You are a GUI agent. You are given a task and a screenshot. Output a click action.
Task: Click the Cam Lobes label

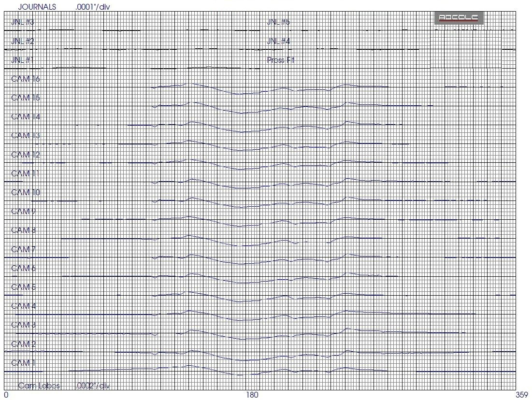click(x=39, y=386)
